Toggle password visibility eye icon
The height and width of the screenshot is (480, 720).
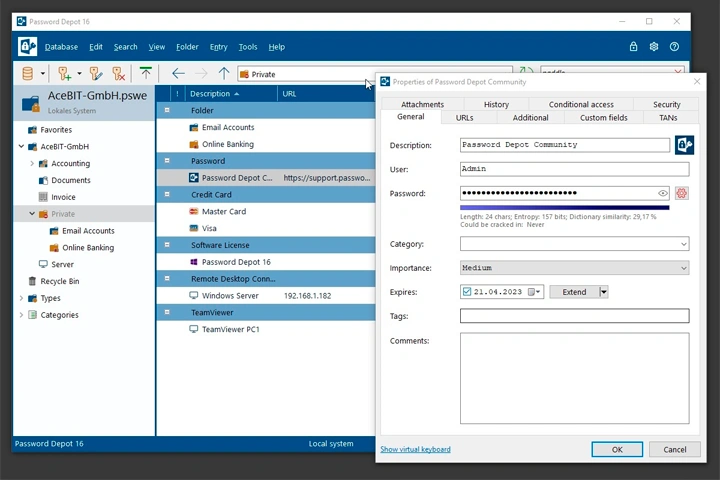tap(663, 193)
